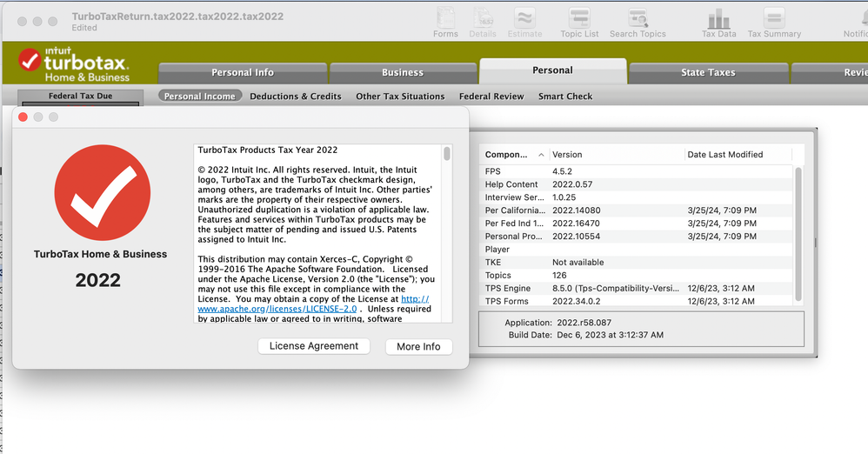The image size is (868, 454).
Task: Switch to the Business tab
Action: tap(403, 72)
